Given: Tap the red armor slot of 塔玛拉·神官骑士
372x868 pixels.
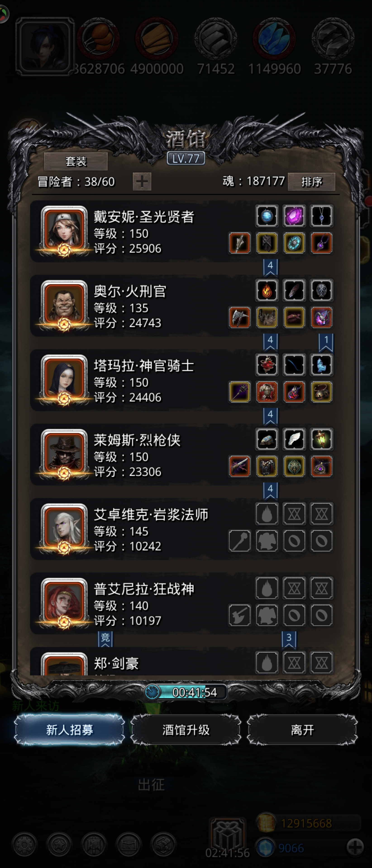Looking at the screenshot, I should 266,392.
